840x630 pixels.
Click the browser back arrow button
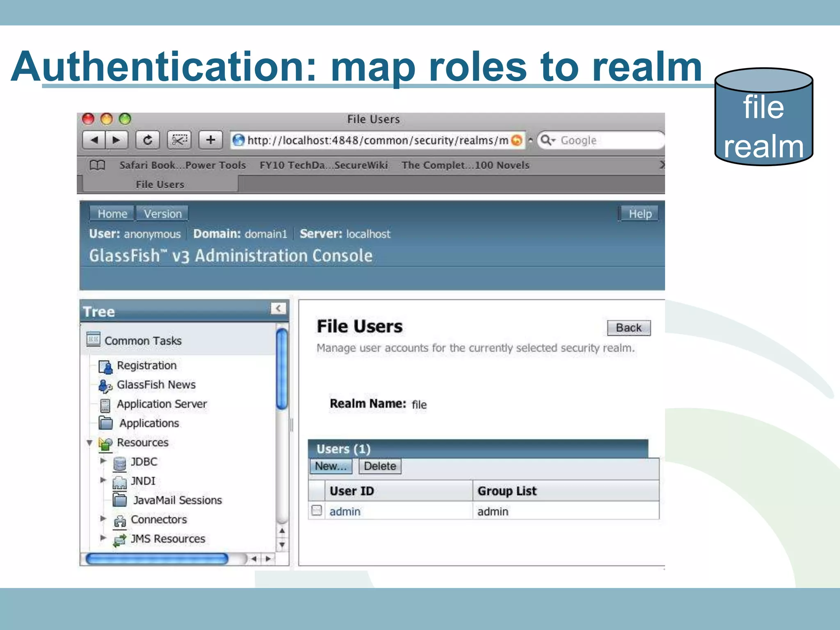pos(94,140)
